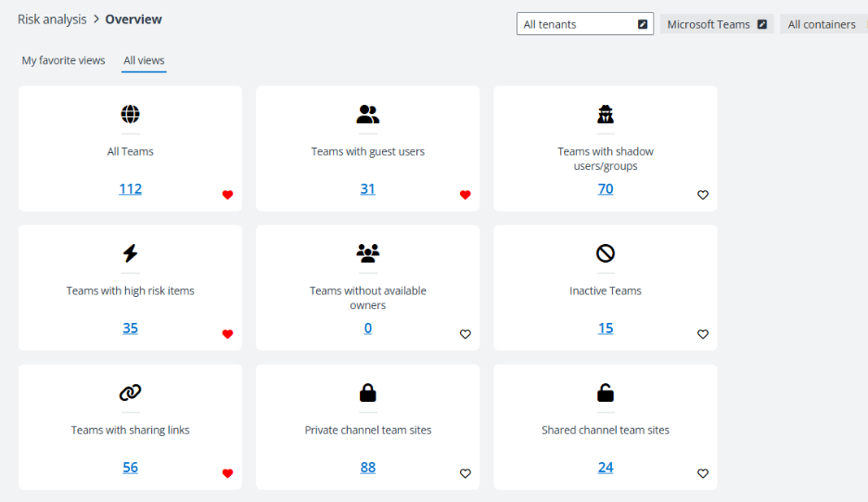
Task: Open the Microsoft Teams filter selector
Action: (x=716, y=24)
